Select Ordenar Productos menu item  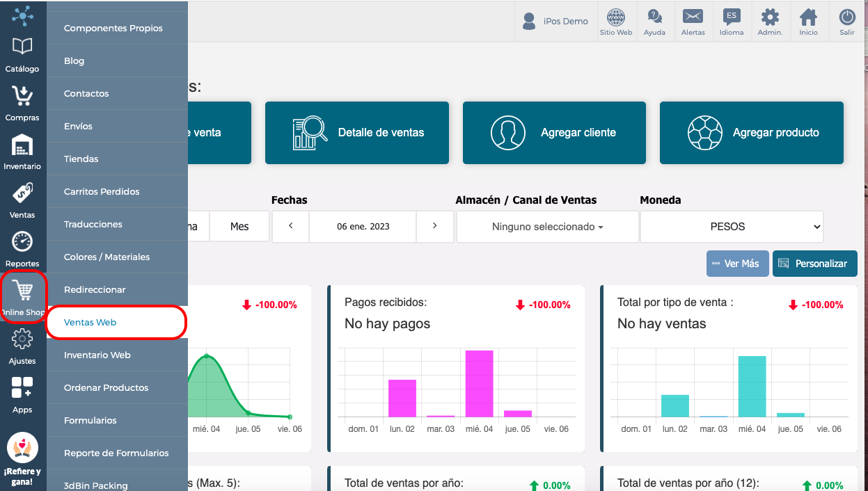[117, 388]
